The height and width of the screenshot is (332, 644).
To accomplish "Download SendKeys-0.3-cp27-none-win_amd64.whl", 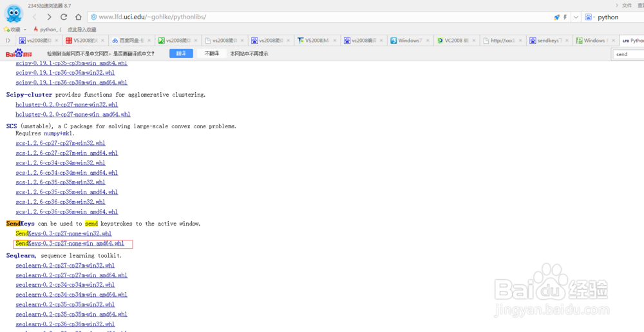I will [x=70, y=244].
